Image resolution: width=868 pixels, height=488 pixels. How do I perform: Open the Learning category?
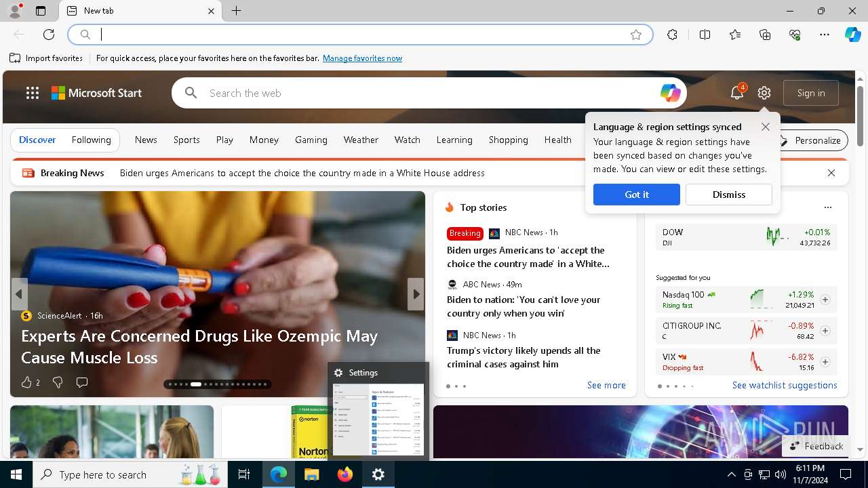[454, 140]
